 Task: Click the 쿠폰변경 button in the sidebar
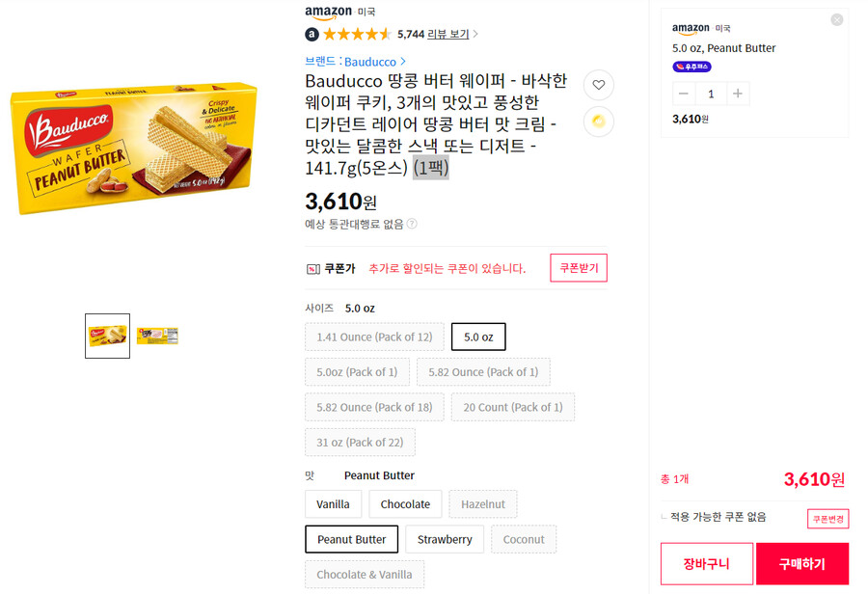tap(827, 518)
